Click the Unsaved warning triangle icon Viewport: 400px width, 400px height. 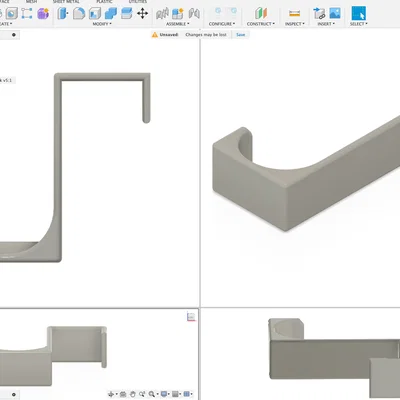pos(155,35)
